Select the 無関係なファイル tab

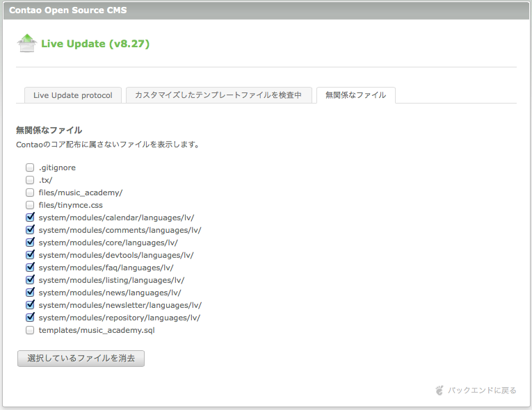click(x=355, y=95)
